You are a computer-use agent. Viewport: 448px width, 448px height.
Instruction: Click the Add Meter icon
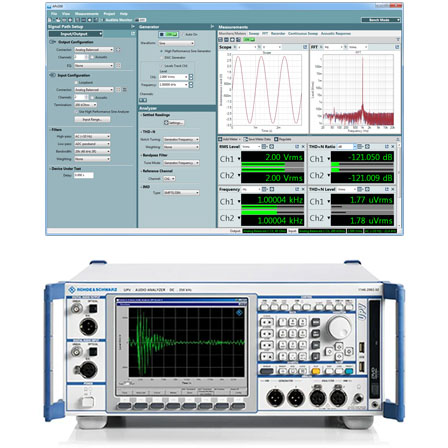click(x=220, y=139)
